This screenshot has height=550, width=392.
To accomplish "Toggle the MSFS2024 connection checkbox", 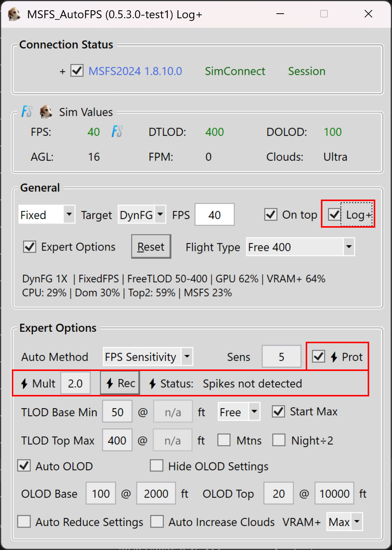I will tap(77, 70).
